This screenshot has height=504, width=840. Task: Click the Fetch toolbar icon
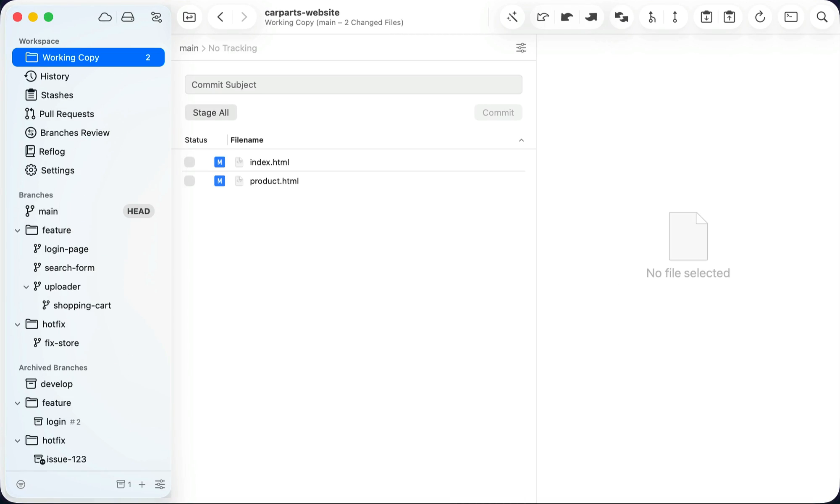tap(543, 17)
